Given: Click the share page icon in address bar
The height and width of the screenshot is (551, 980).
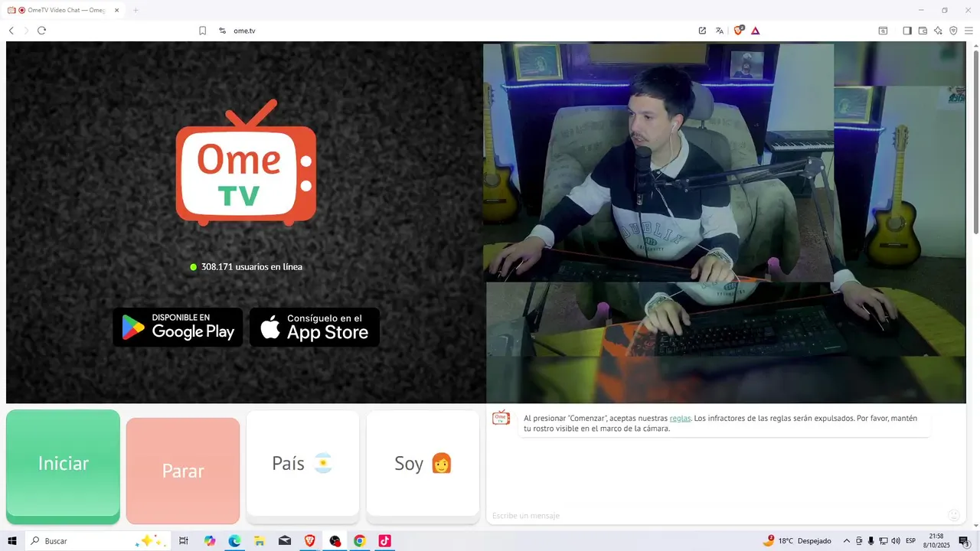Looking at the screenshot, I should [702, 31].
